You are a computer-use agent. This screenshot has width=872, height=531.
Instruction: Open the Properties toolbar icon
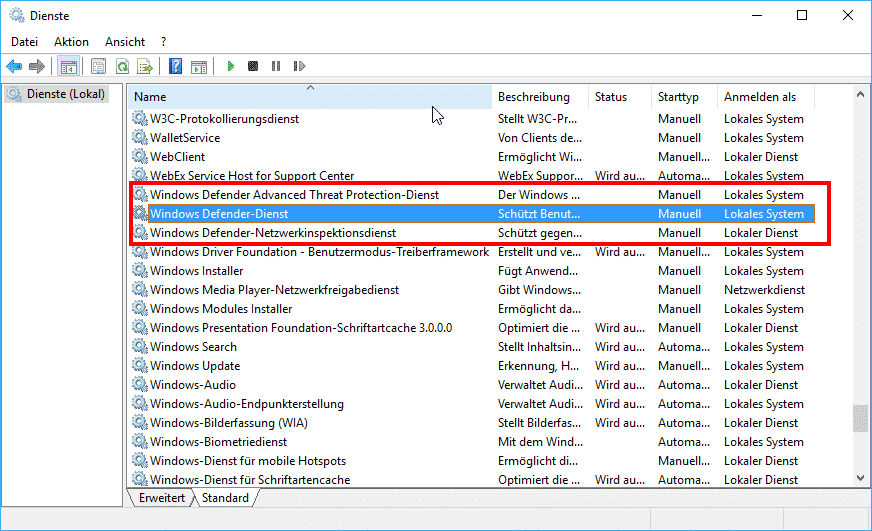98,67
